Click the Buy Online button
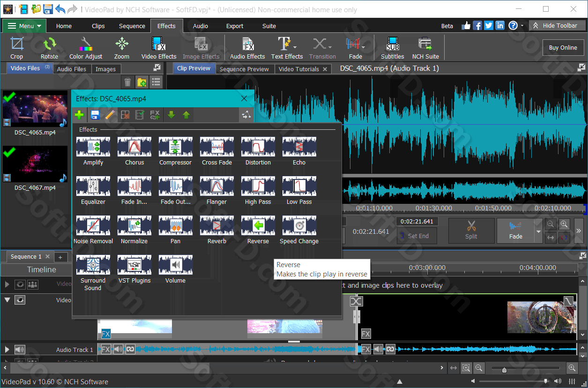Screen dimensions: 588x388 [563, 48]
